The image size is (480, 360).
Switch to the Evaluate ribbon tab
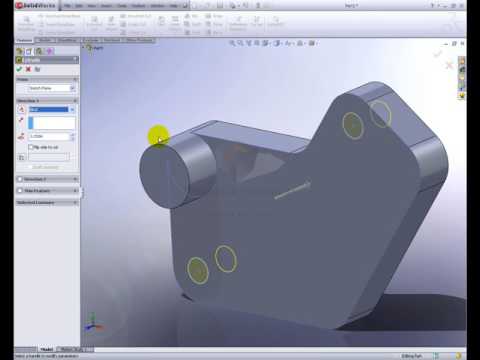(x=91, y=40)
